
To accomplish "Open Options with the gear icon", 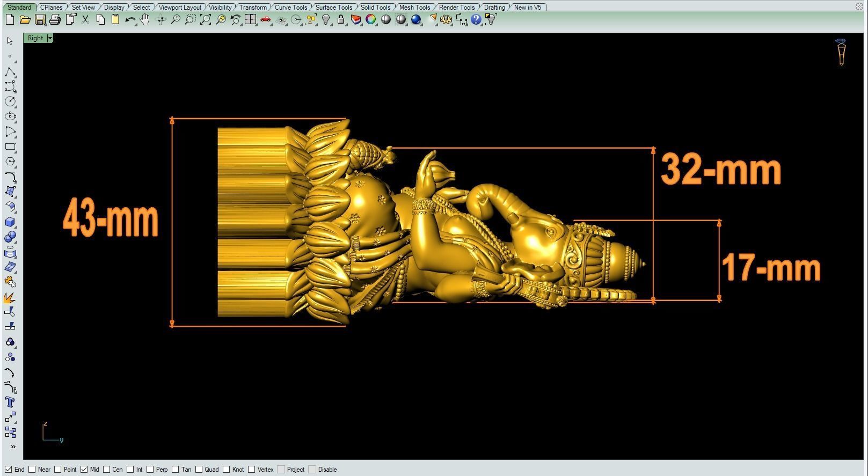I will (446, 20).
